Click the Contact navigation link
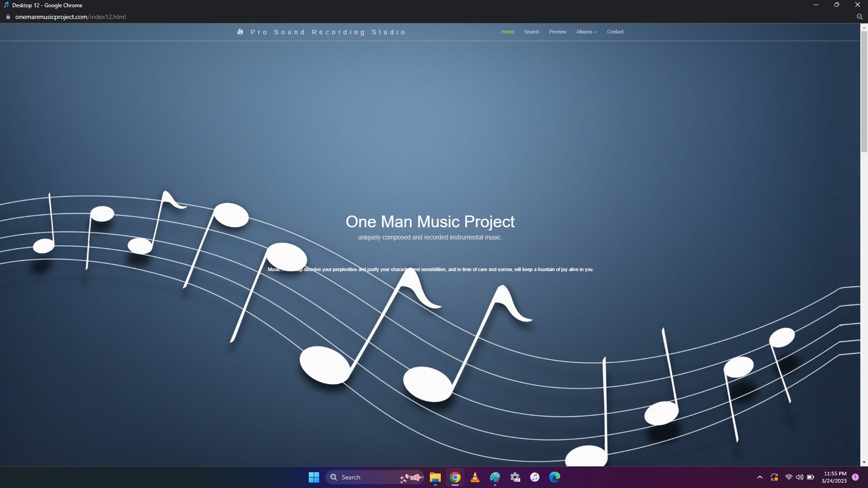 615,32
